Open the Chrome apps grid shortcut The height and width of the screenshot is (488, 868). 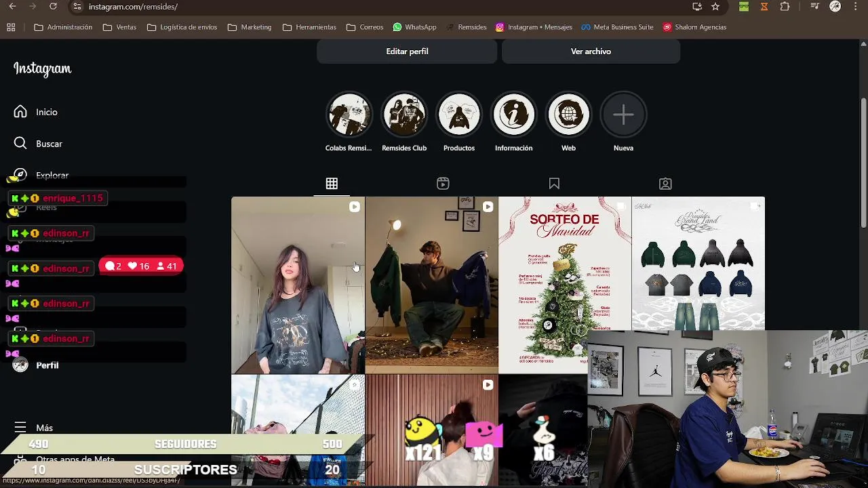pos(11,27)
